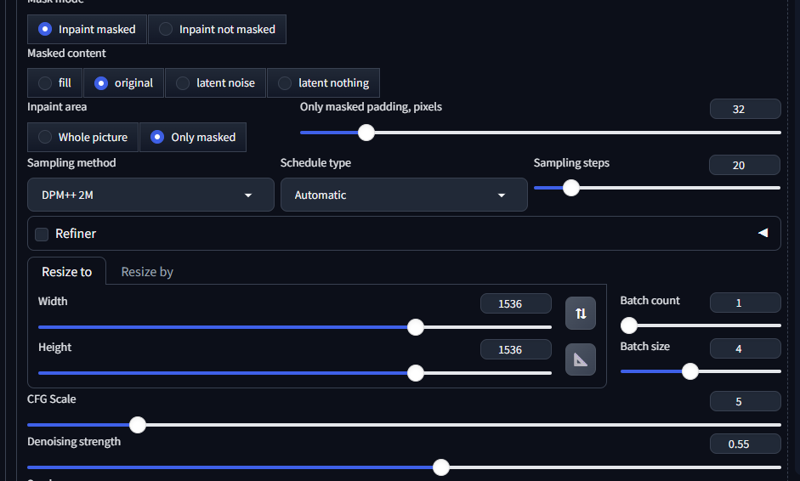Viewport: 800px width, 481px height.
Task: Open the Sampling method dropdown
Action: 150,195
